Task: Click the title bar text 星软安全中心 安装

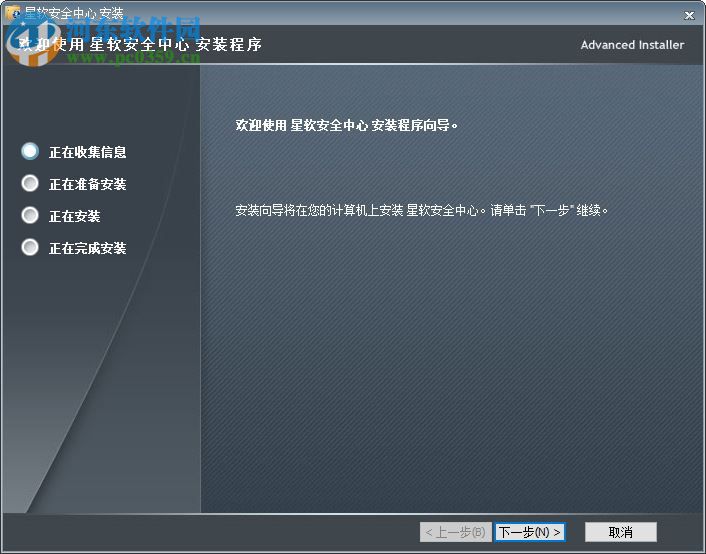Action: pos(74,14)
